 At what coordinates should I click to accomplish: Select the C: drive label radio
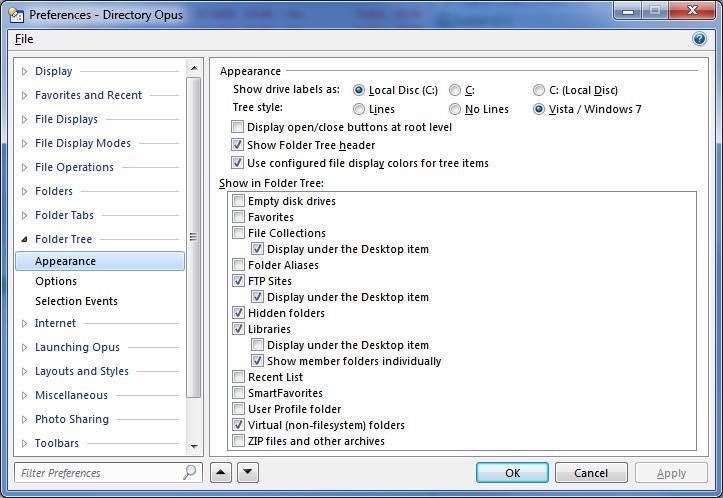tap(455, 90)
